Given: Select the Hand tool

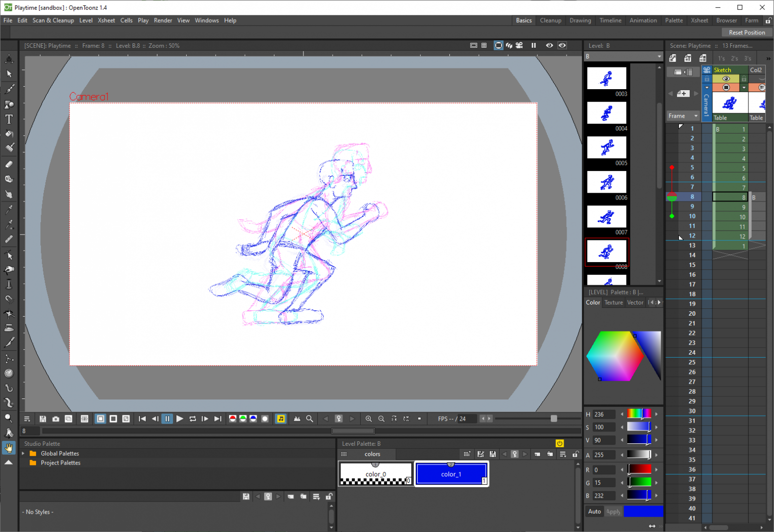Looking at the screenshot, I should click(9, 448).
